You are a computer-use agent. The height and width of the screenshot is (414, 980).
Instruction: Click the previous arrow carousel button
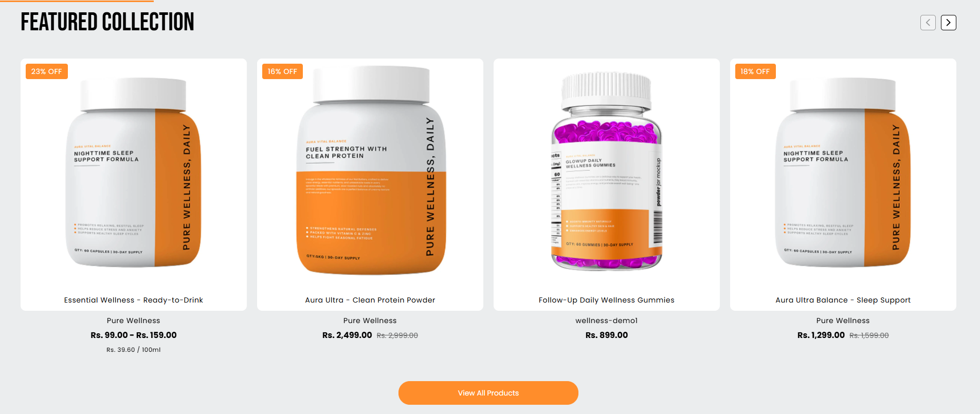[x=928, y=23]
